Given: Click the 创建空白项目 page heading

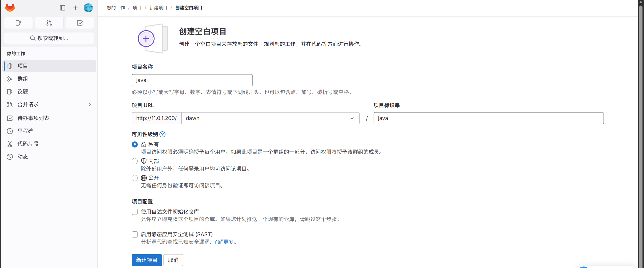Looking at the screenshot, I should tap(203, 32).
